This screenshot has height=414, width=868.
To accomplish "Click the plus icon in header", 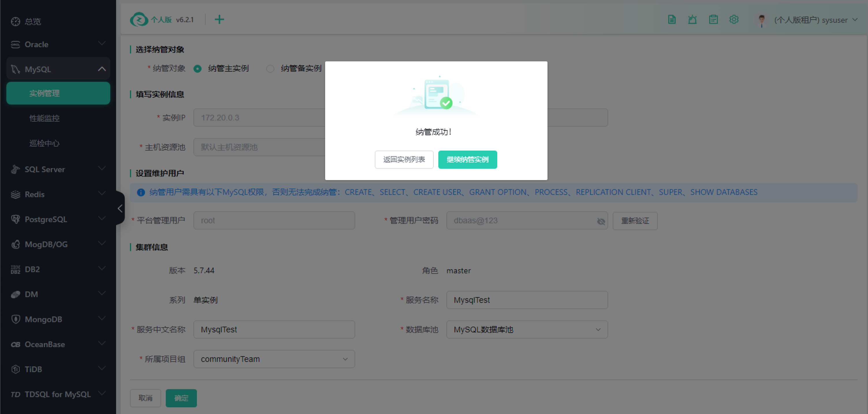I will click(219, 20).
